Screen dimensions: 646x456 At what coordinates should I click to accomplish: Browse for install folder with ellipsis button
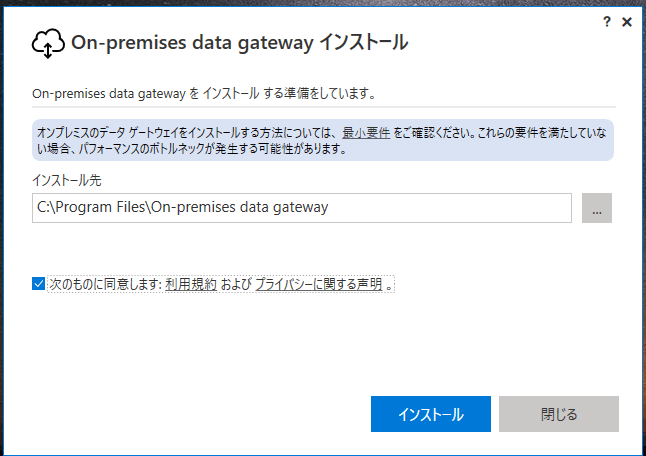596,208
